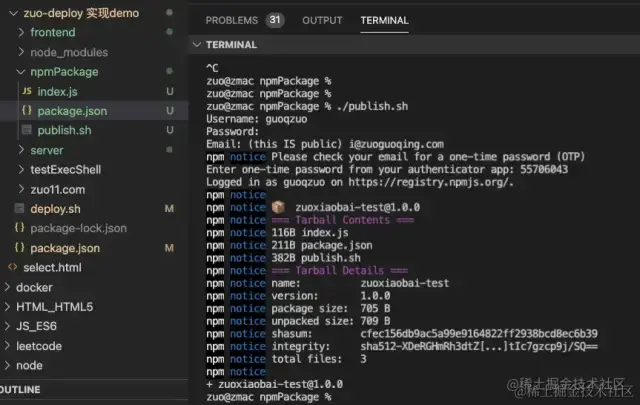This screenshot has height=405, width=640.
Task: Expand the node folder
Action: [x=7, y=365]
